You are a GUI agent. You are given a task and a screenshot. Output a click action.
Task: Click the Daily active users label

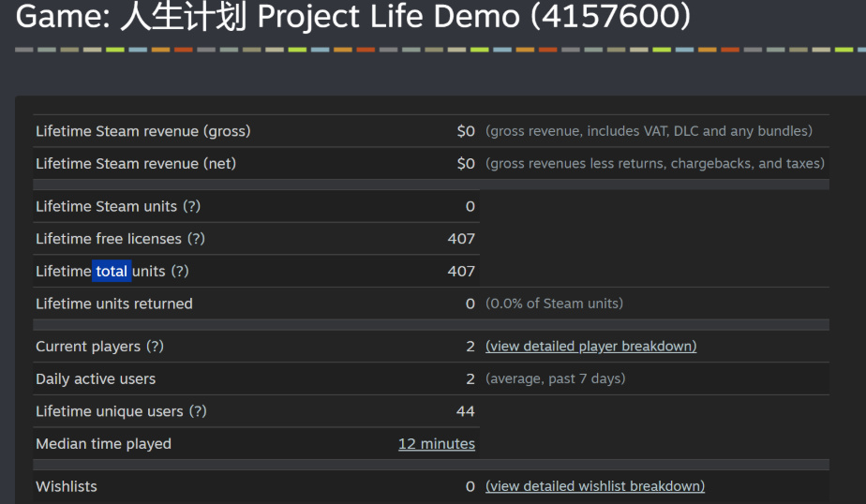click(x=96, y=379)
